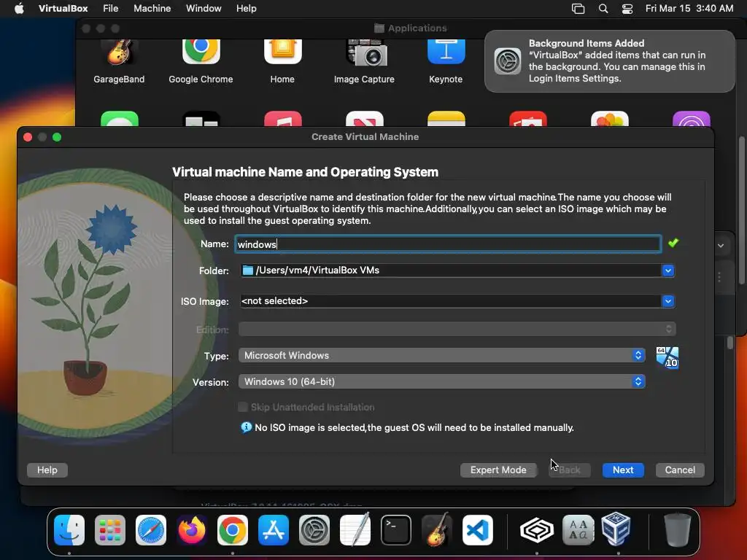
Task: Open Finder from the Dock
Action: [69, 530]
